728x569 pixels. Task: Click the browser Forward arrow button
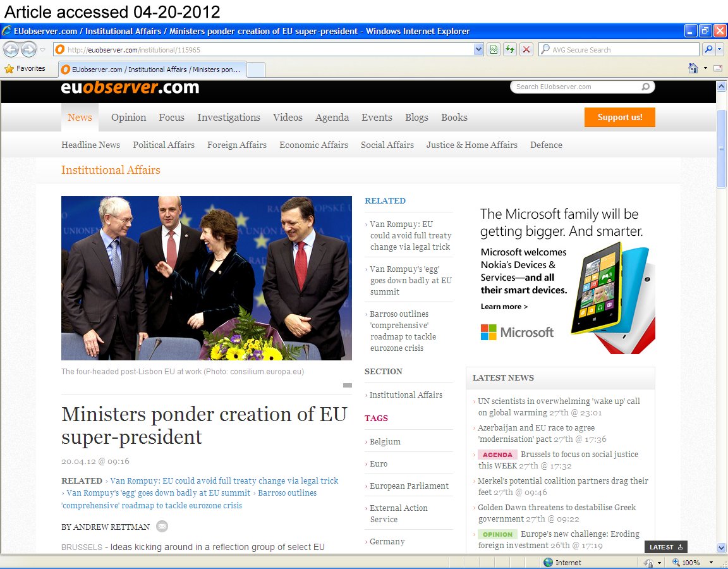tap(28, 49)
